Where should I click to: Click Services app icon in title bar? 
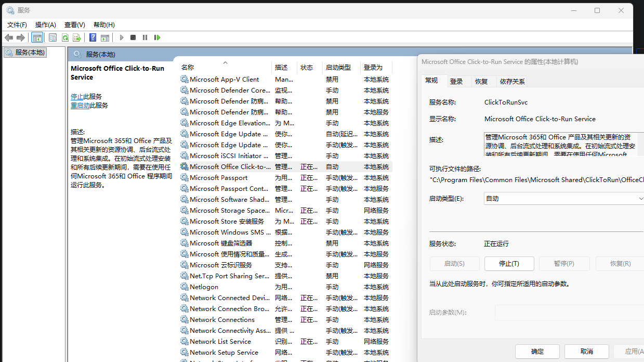(x=10, y=10)
